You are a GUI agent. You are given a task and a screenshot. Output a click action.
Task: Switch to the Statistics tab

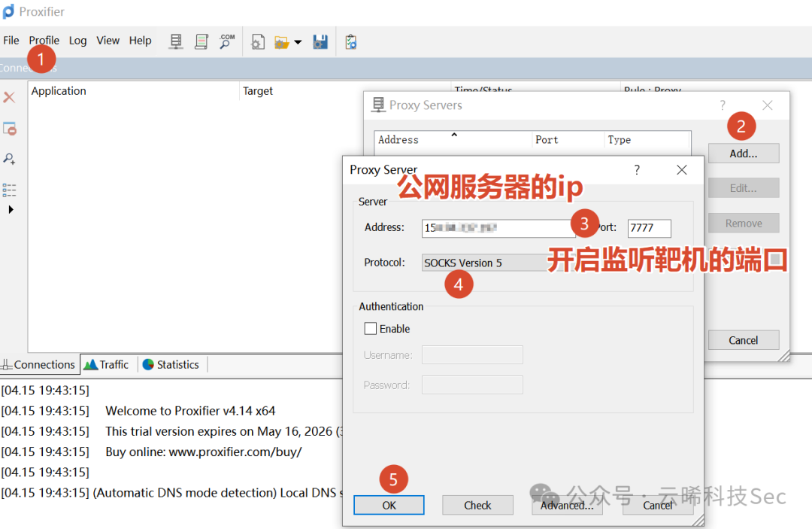tap(171, 365)
